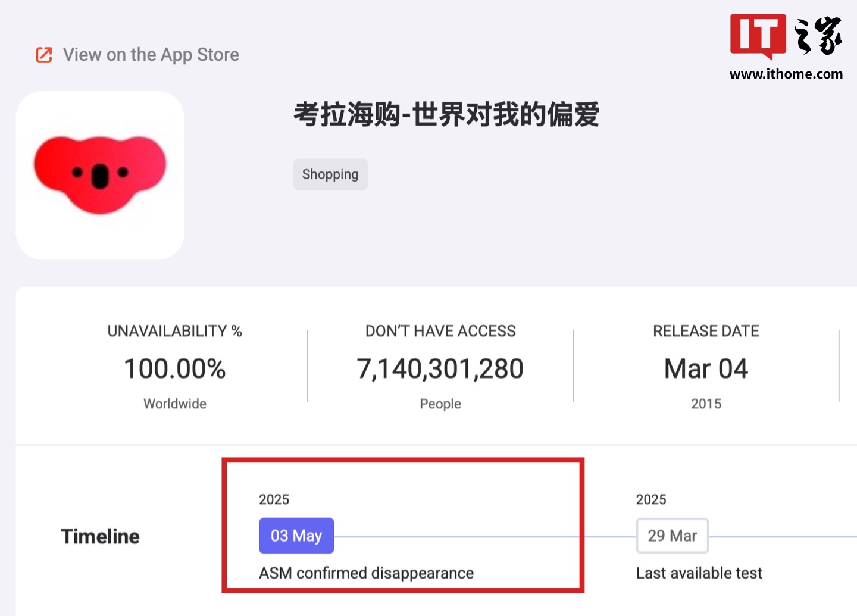857x616 pixels.
Task: Click the Mar 04 release date value
Action: pyautogui.click(x=706, y=369)
